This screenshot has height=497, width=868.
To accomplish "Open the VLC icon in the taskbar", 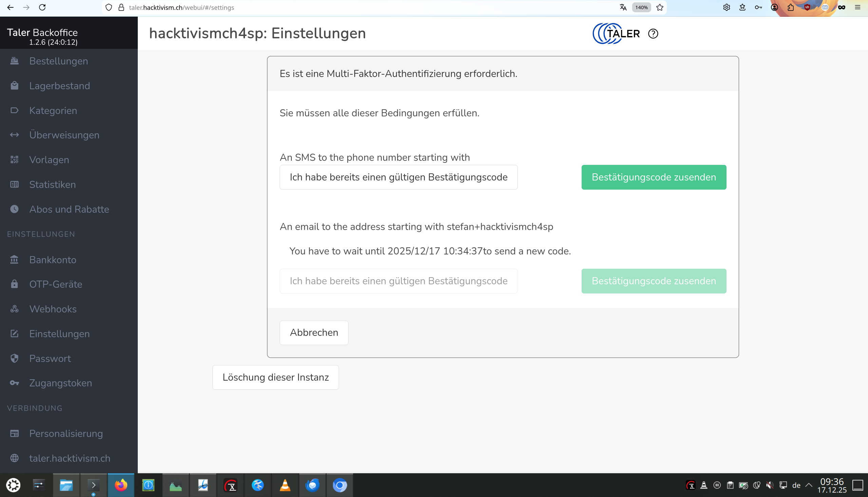I will click(285, 485).
